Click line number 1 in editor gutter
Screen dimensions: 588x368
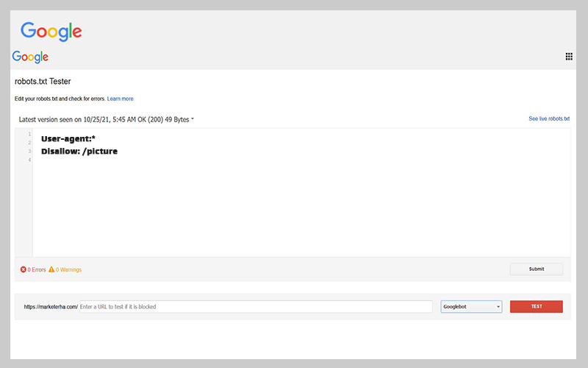(x=29, y=134)
